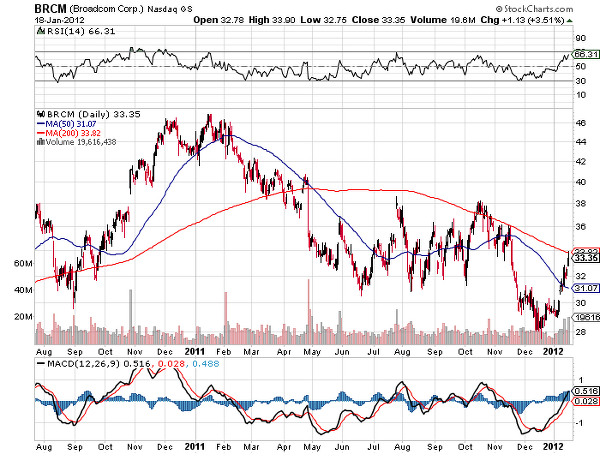Viewport: 600px width, 454px height.
Task: Click the green up arrow beside Chg
Action: click(x=570, y=20)
